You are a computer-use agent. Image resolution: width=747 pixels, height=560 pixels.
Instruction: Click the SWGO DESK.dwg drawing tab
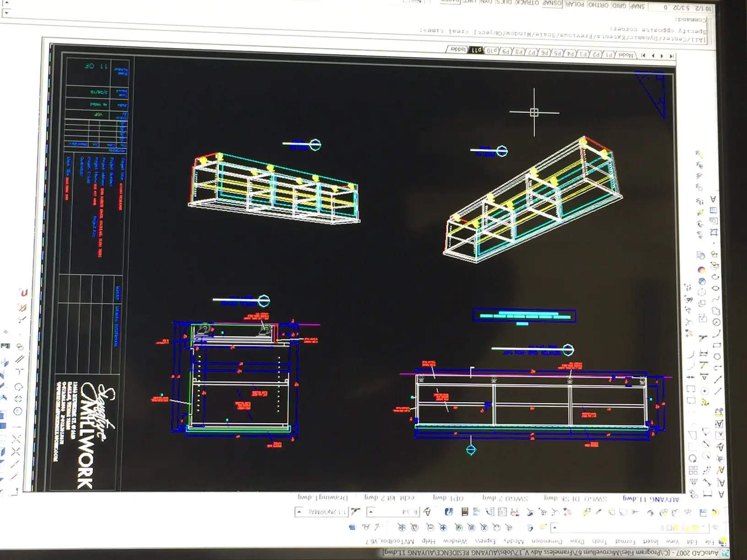(575, 498)
